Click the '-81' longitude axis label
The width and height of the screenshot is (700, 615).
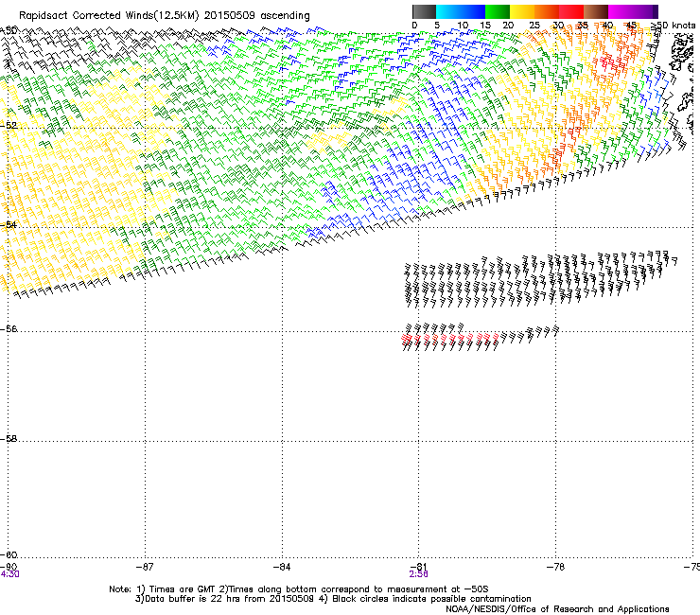click(x=419, y=567)
